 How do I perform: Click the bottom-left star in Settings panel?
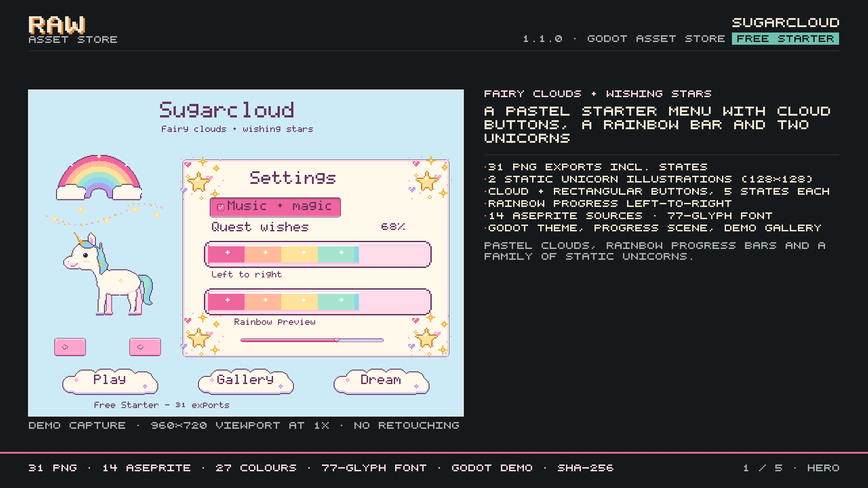(198, 338)
